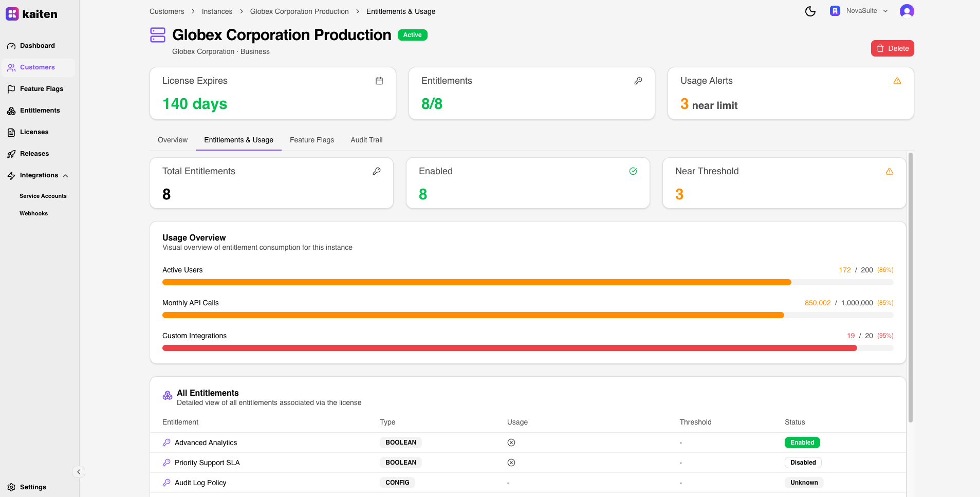Click the Enabled checkmark circle icon

tap(633, 171)
